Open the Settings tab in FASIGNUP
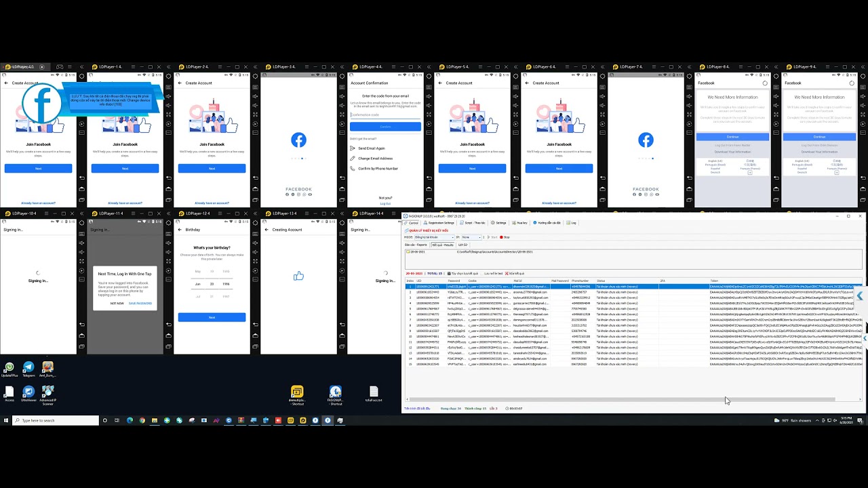 tap(499, 222)
